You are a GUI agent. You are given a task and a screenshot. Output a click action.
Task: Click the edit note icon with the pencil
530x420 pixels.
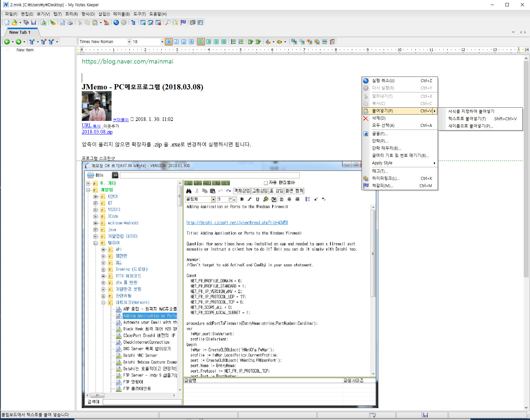click(150, 23)
